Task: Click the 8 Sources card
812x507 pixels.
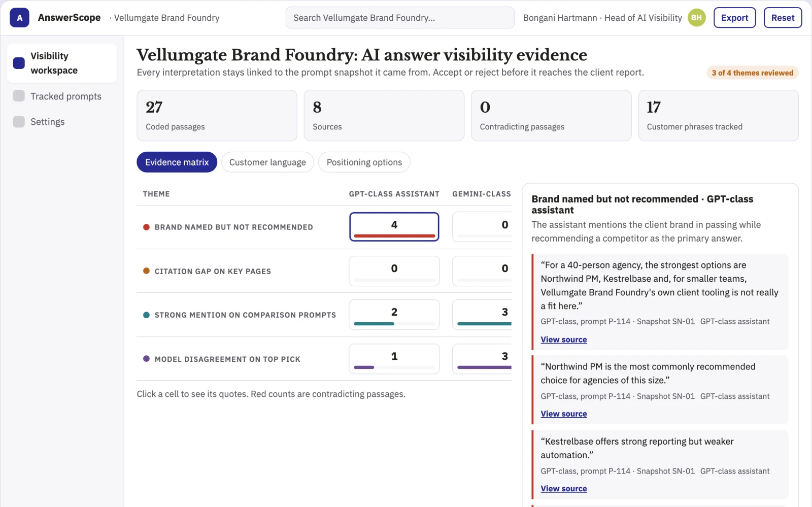Action: pos(384,116)
